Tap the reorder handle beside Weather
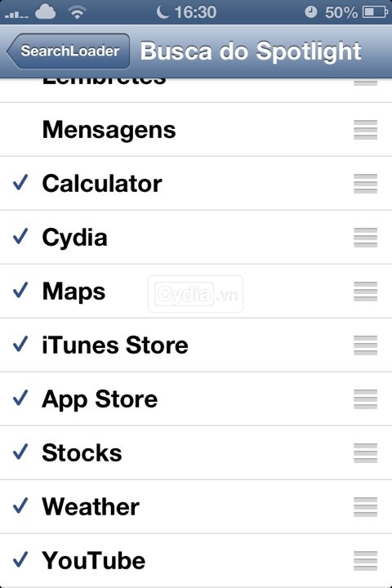The height and width of the screenshot is (588, 392). [365, 506]
